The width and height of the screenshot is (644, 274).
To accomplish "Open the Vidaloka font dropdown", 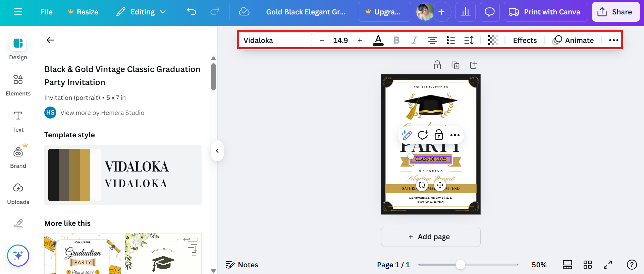I will 276,40.
